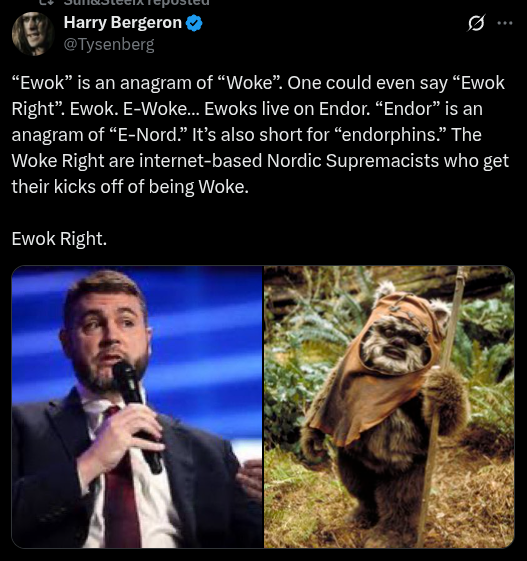Click the text line "their kicks off of being Woke."
The width and height of the screenshot is (527, 561).
click(x=130, y=187)
